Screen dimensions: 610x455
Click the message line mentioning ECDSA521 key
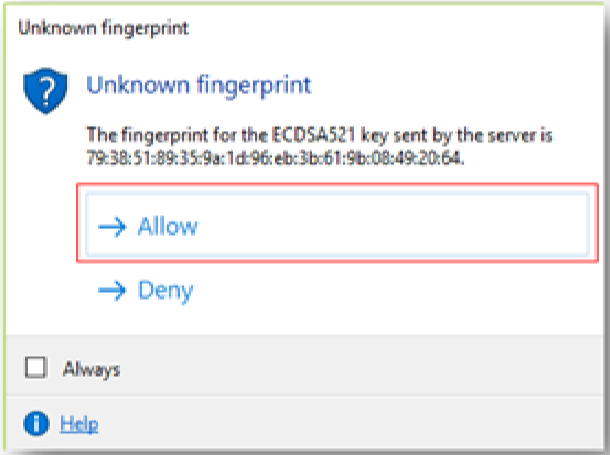pyautogui.click(x=319, y=135)
